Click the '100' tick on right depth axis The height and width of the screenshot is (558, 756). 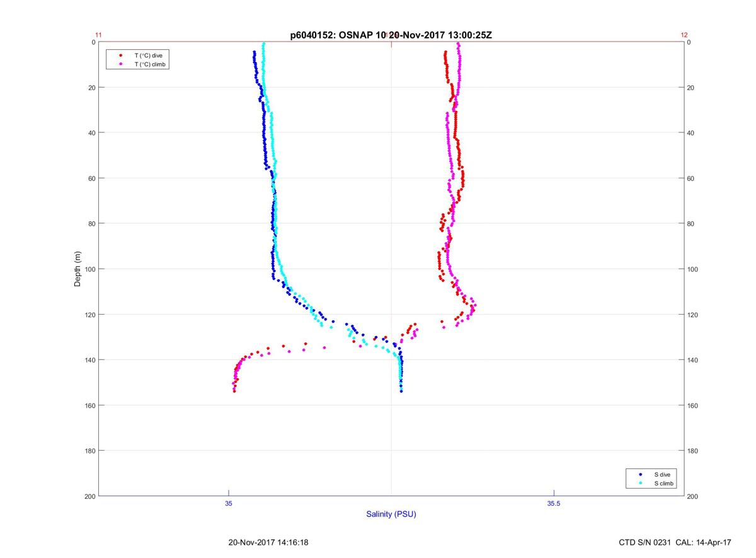(x=692, y=269)
